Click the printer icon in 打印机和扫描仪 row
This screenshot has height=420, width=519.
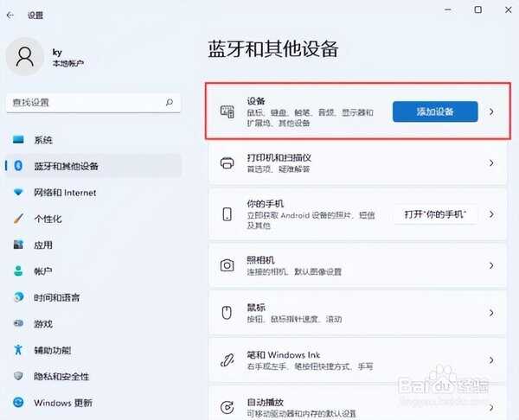tap(227, 163)
